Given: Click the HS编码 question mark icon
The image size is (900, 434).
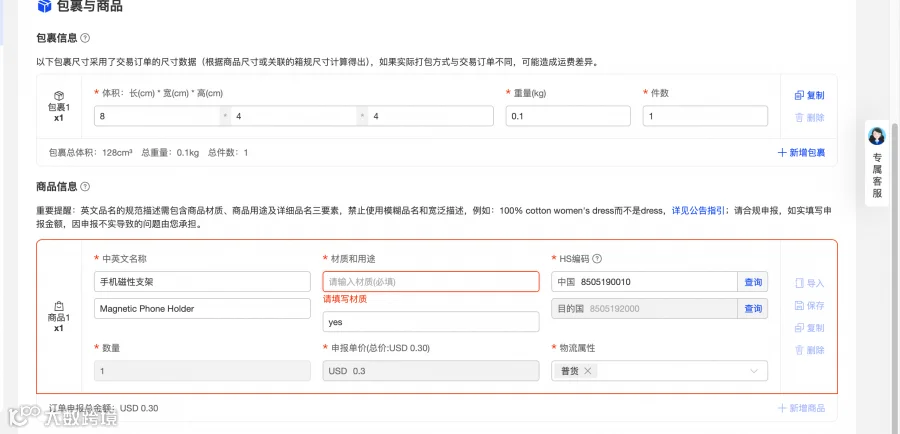Looking at the screenshot, I should coord(597,259).
